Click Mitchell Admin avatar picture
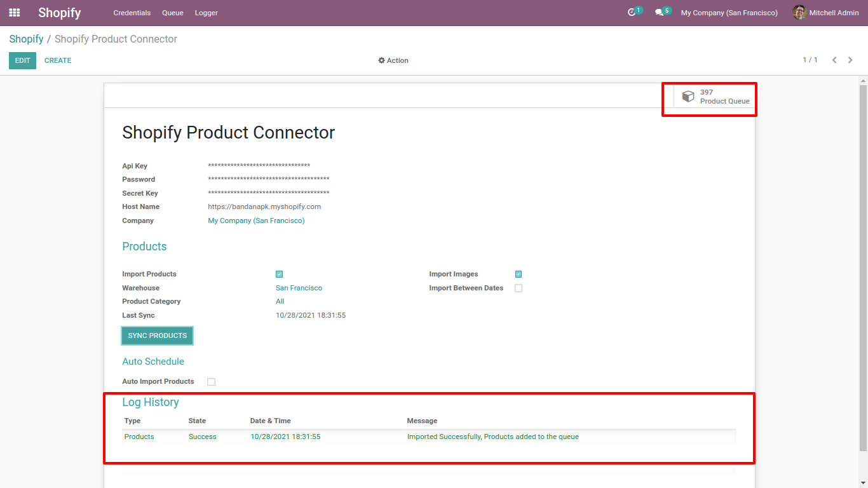 [x=799, y=13]
